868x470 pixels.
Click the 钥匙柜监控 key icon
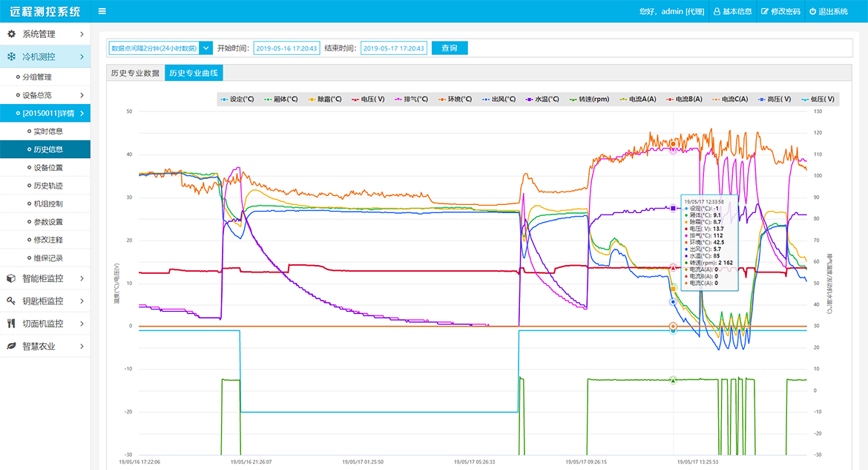(x=11, y=301)
